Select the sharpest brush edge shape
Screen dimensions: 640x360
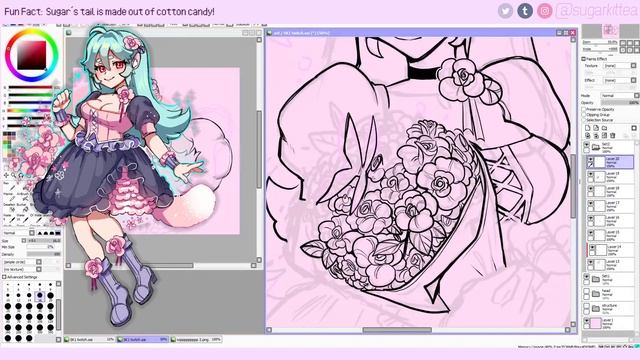tap(40, 233)
